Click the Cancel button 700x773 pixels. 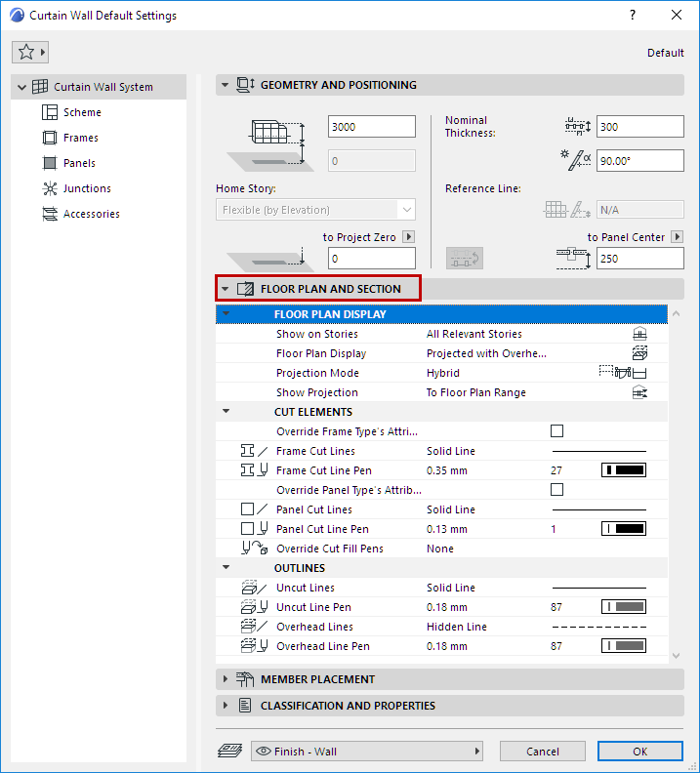tap(542, 752)
